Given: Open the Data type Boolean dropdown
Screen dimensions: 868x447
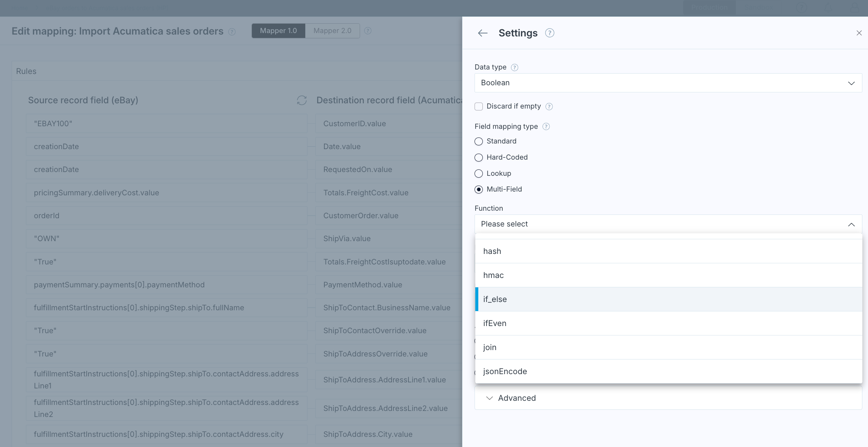Looking at the screenshot, I should click(668, 83).
